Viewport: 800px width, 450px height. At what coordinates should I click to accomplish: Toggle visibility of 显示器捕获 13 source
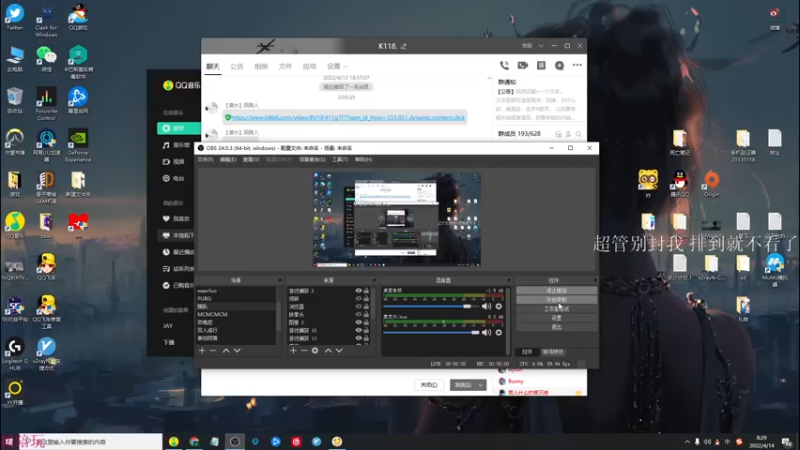coord(359,338)
